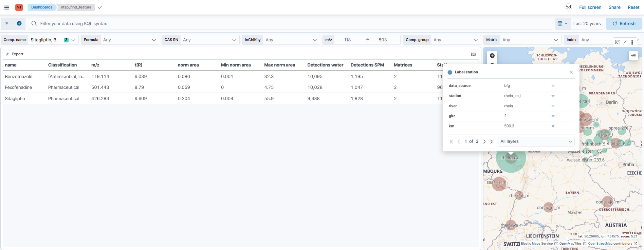Go to the Dashboards breadcrumb
Screen dimensions: 644x250
(x=42, y=7)
